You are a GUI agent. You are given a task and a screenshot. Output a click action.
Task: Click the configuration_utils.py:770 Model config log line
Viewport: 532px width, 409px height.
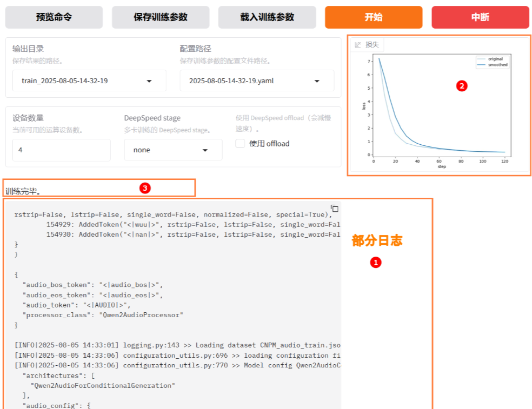177,365
